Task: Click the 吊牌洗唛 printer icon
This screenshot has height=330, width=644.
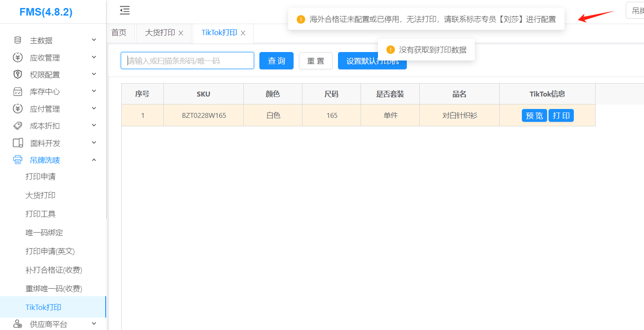Action: tap(18, 160)
